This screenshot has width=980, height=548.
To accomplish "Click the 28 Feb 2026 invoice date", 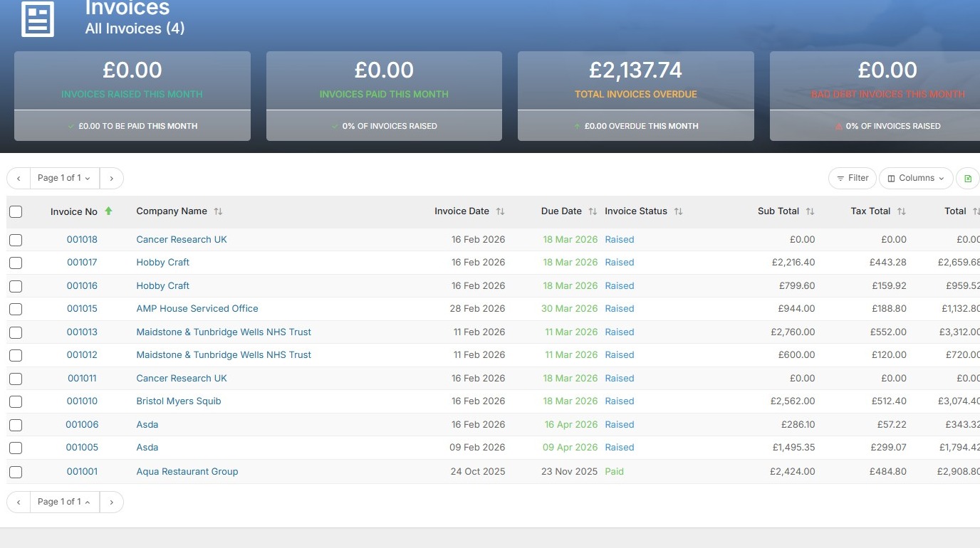I will pos(478,309).
